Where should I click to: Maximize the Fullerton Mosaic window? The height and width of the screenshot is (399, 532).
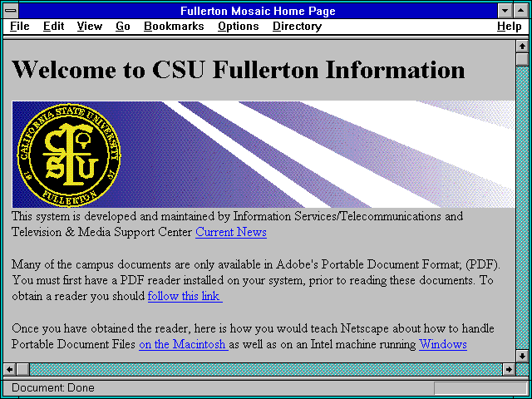[x=521, y=11]
